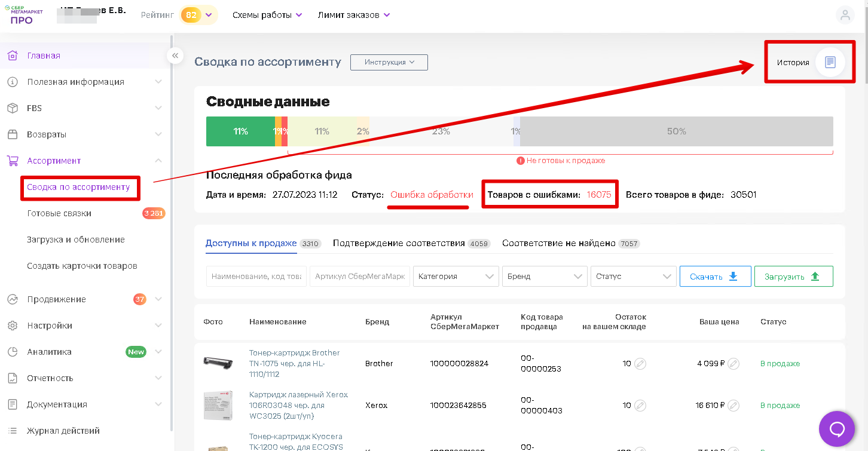Click the 23% summary bar segment
868x451 pixels.
[441, 131]
